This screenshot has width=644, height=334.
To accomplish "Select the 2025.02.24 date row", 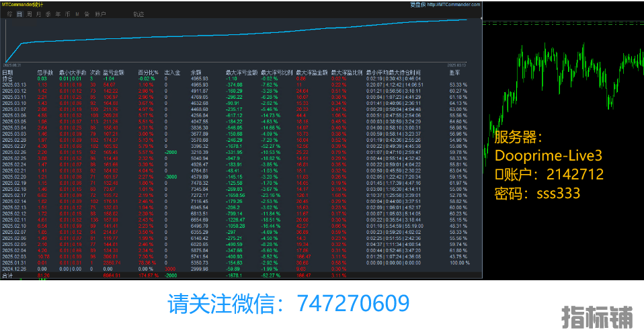I will (241, 165).
